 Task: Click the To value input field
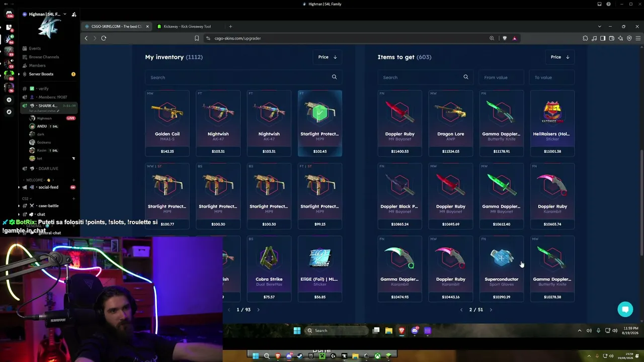pyautogui.click(x=552, y=77)
